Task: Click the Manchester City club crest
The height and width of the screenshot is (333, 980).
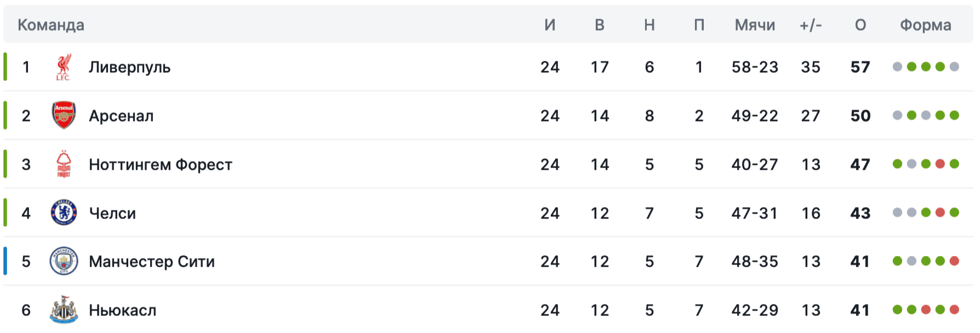Action: [x=64, y=261]
